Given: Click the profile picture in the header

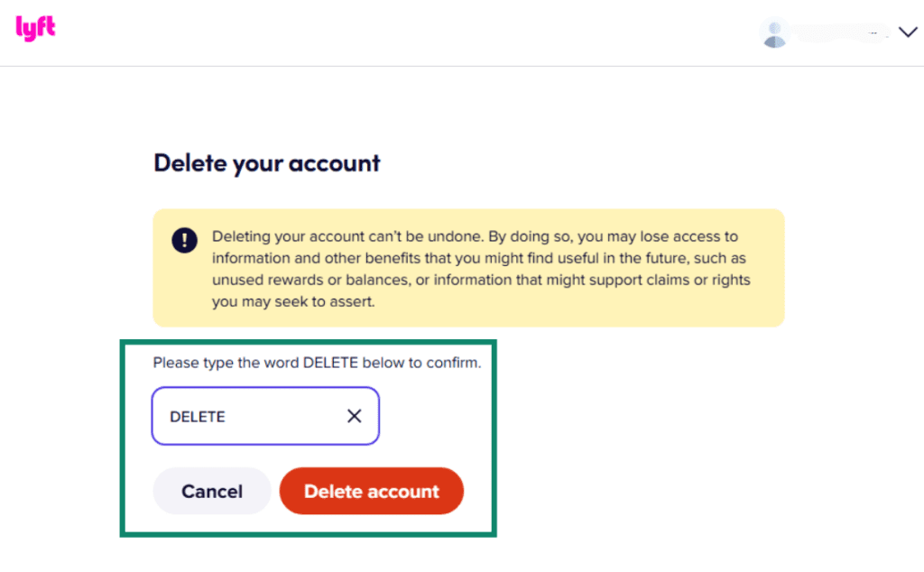Looking at the screenshot, I should coord(774,32).
